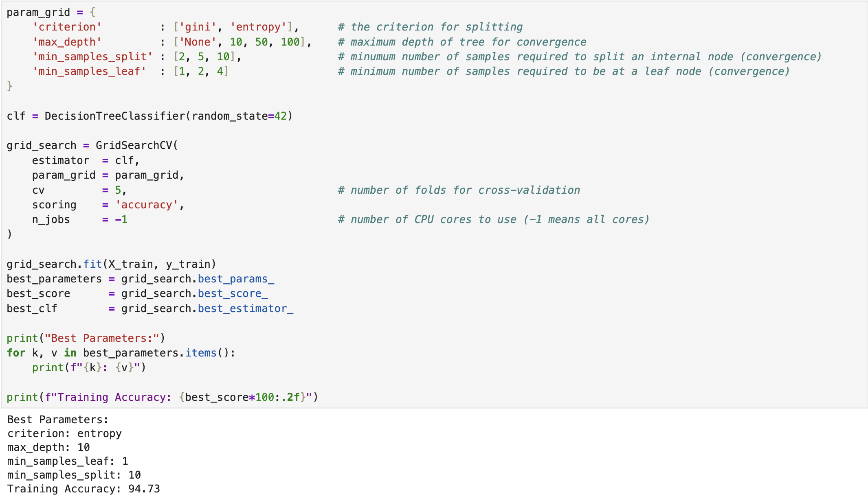The width and height of the screenshot is (868, 503).
Task: Click the best_estimator_ attribute
Action: (245, 309)
